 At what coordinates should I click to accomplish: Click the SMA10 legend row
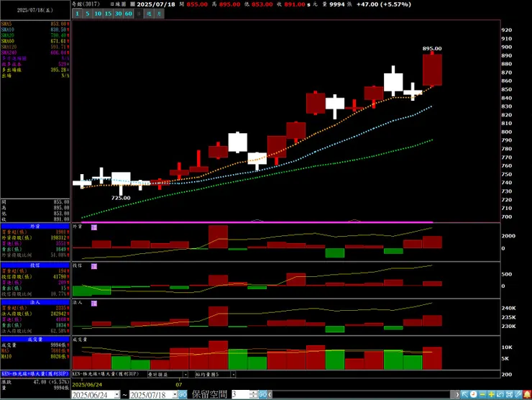[x=35, y=29]
